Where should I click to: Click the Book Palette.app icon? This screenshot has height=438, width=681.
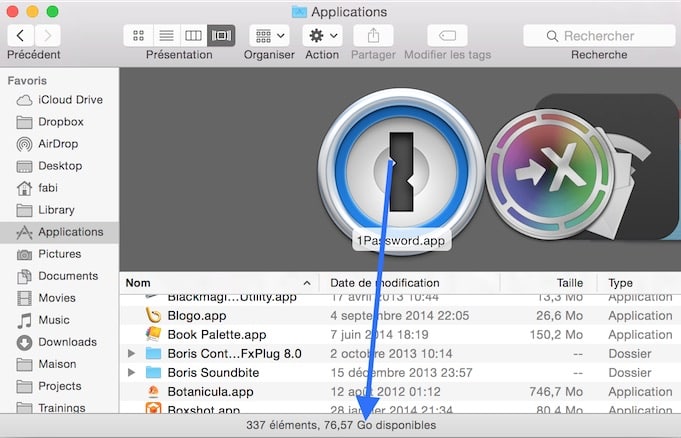[153, 334]
